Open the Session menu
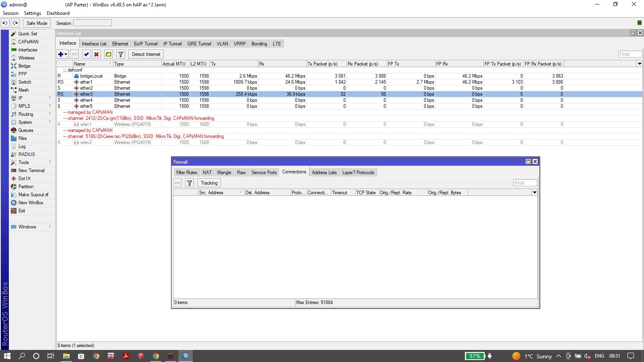This screenshot has height=362, width=644. 10,13
